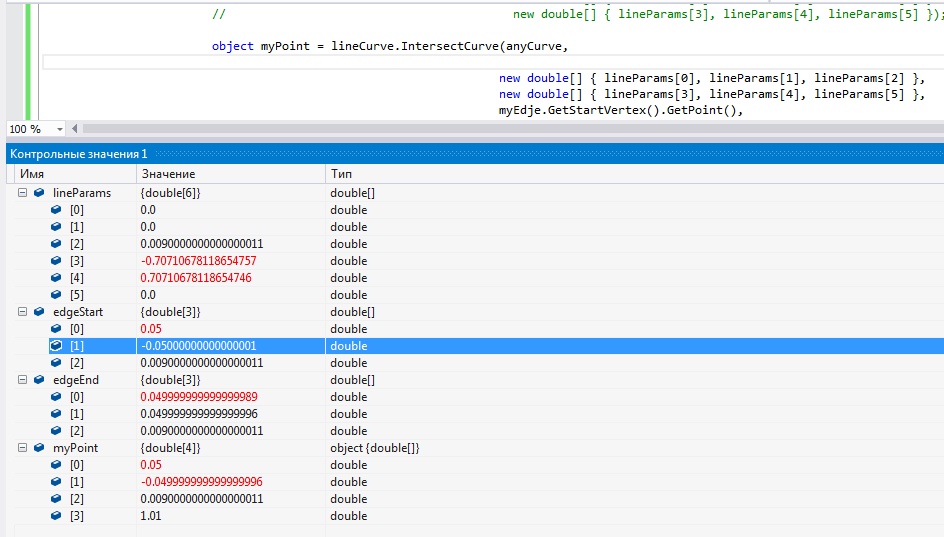Click the edgeStart variable cube icon
Image resolution: width=944 pixels, height=537 pixels.
point(39,312)
